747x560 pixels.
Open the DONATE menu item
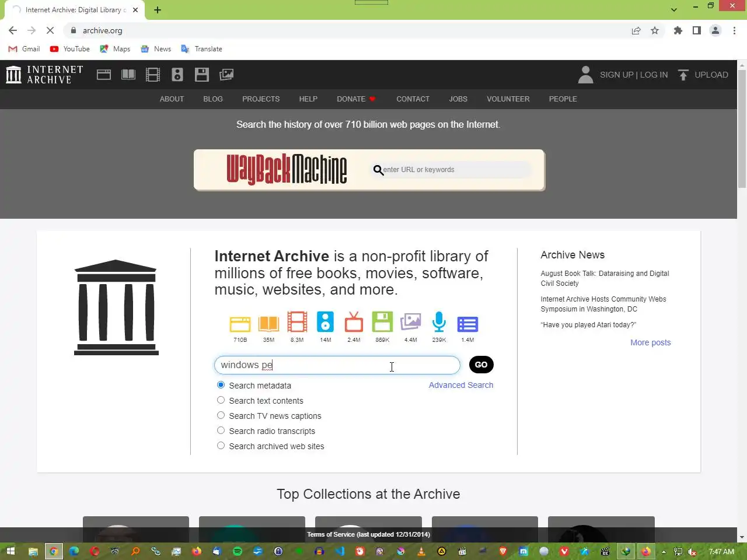point(356,99)
